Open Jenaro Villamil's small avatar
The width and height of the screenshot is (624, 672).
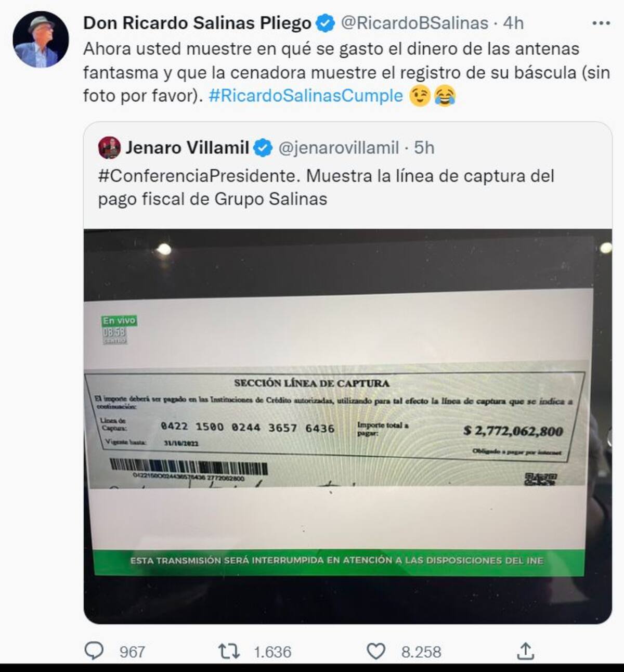109,148
